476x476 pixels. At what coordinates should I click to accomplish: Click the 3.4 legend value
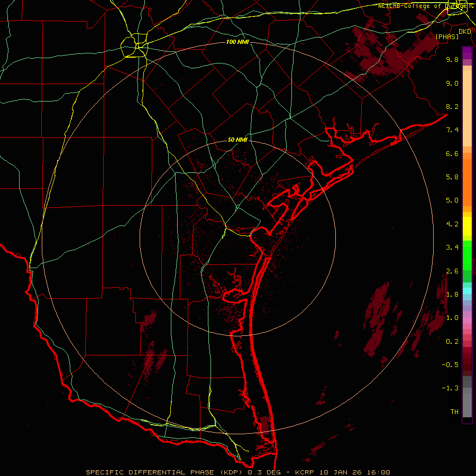[452, 248]
